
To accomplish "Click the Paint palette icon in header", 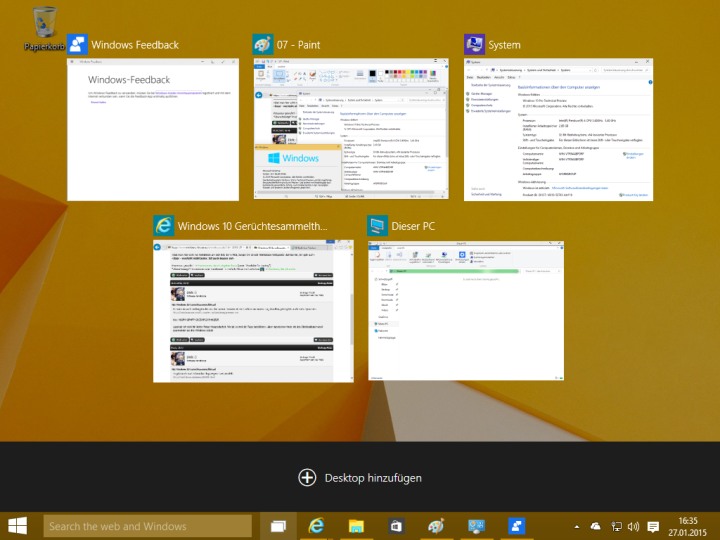I will [263, 45].
